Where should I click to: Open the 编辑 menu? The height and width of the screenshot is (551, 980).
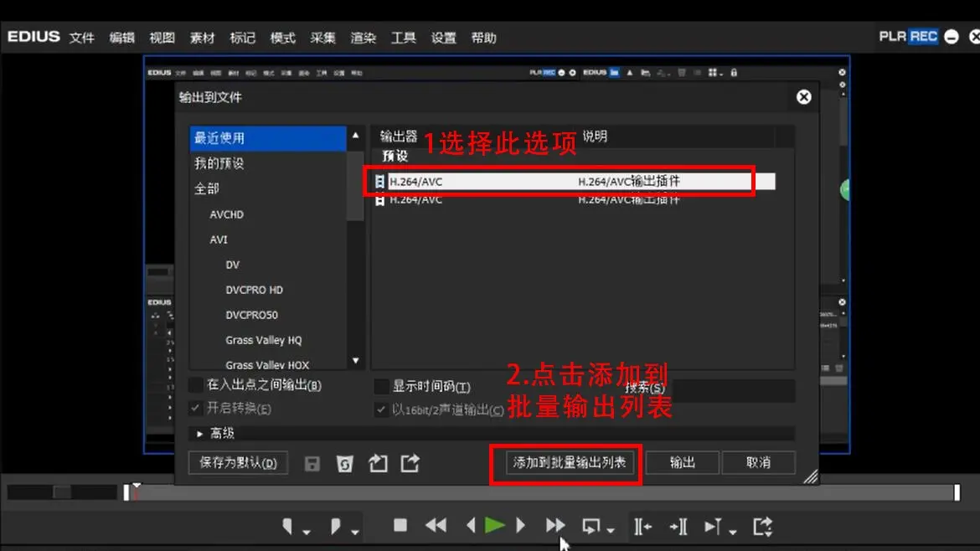(122, 39)
